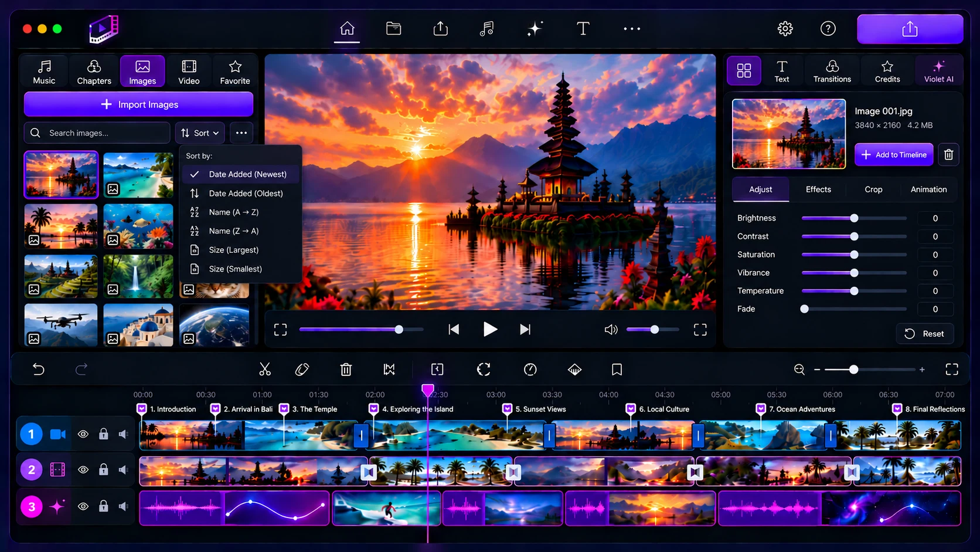
Task: Click the speedometer speed icon
Action: coord(530,369)
